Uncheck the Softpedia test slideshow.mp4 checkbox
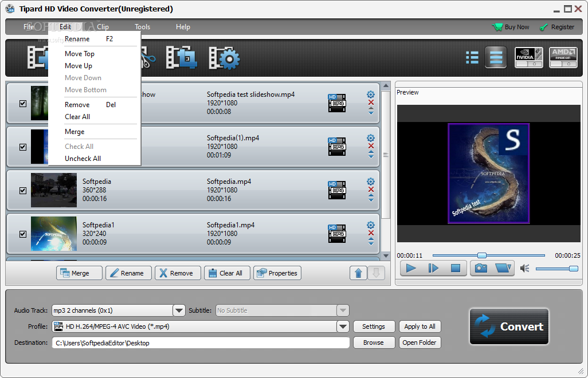Viewport: 588px width, 378px height. [23, 104]
